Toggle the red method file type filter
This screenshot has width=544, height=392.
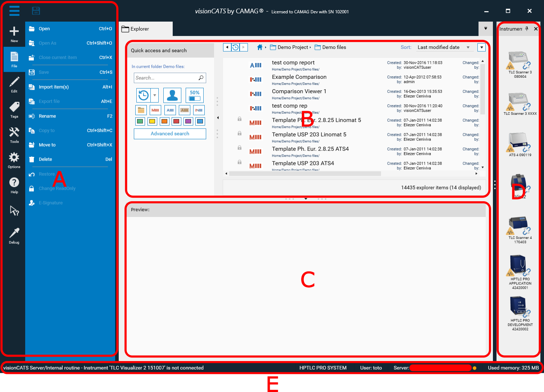click(x=155, y=110)
